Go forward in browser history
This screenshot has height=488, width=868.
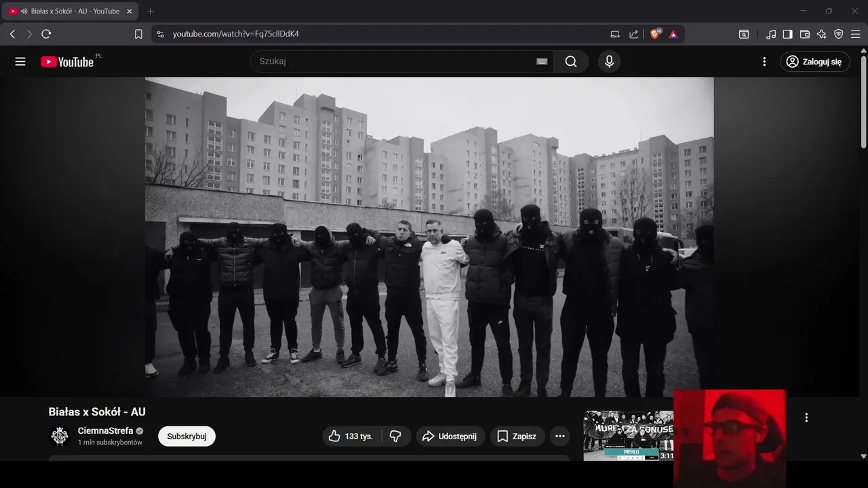29,34
